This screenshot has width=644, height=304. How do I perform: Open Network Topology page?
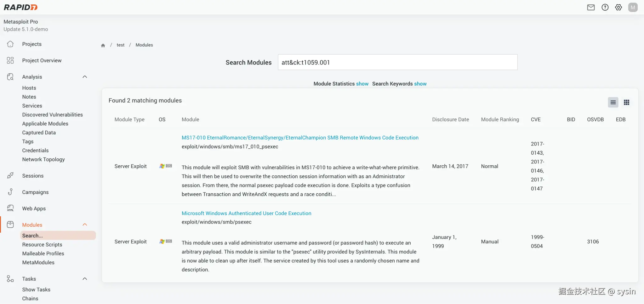43,159
